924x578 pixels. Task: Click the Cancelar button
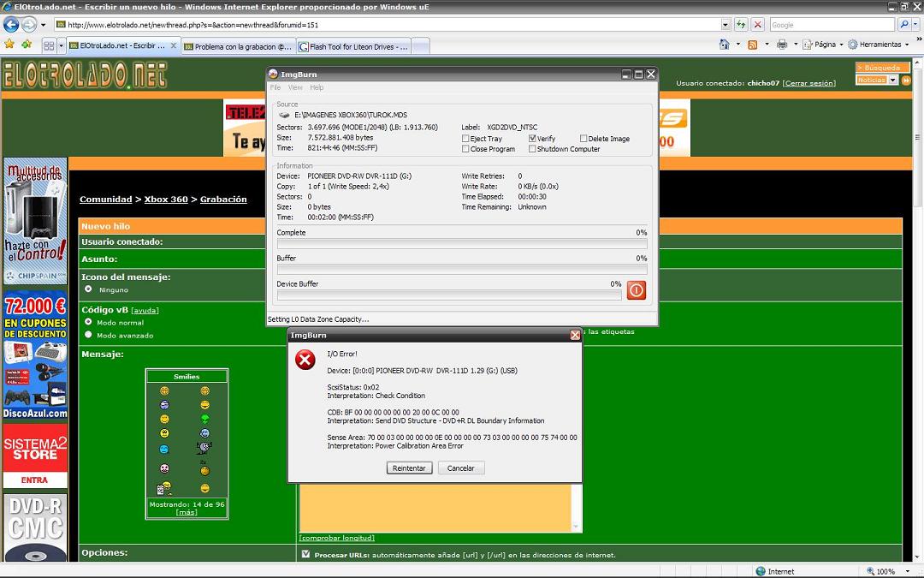pyautogui.click(x=461, y=468)
